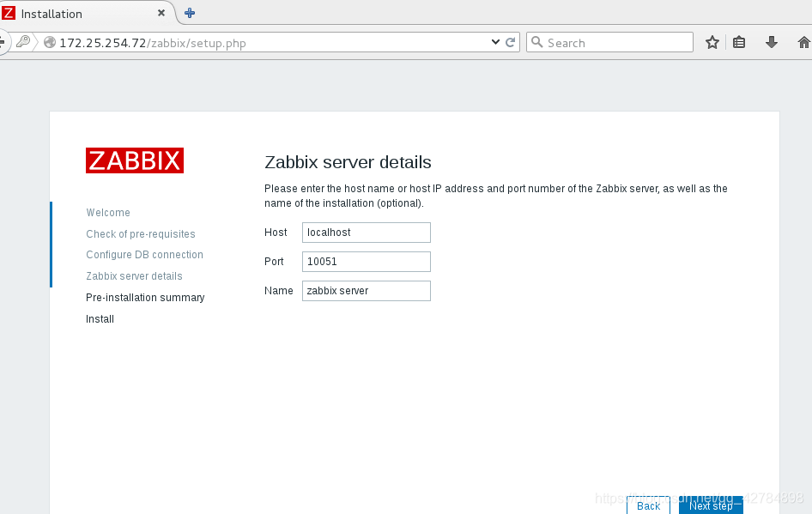Open the URL history dropdown arrow
The image size is (812, 514).
coord(495,42)
